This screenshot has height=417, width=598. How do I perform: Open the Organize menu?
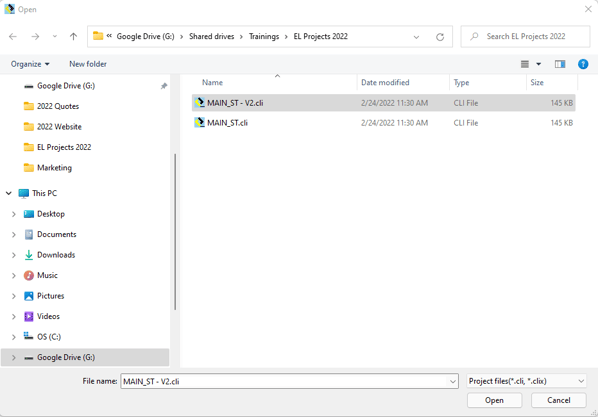click(x=30, y=64)
